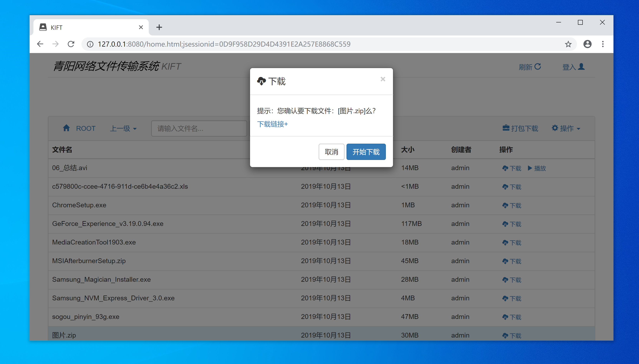639x364 pixels.
Task: Click the download icon for MSIAfterburnerSetup.zip
Action: 505,261
